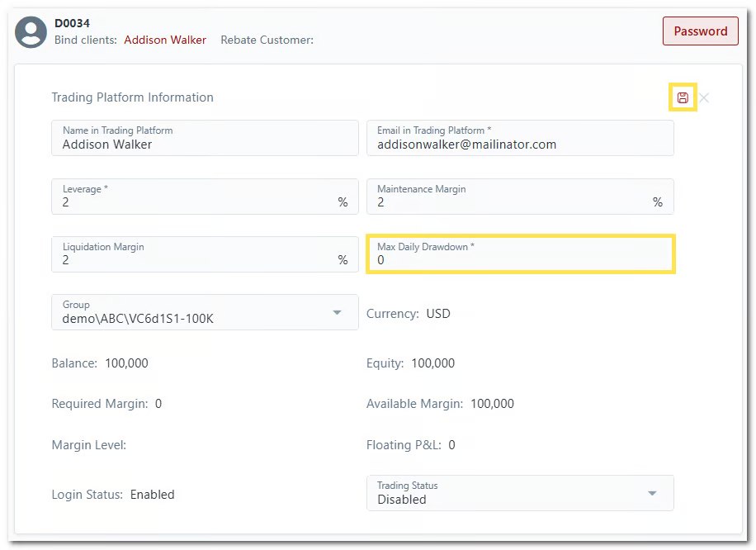Viewport: 756px width, 550px height.
Task: Click the Name in Trading Platform field
Action: coord(205,145)
